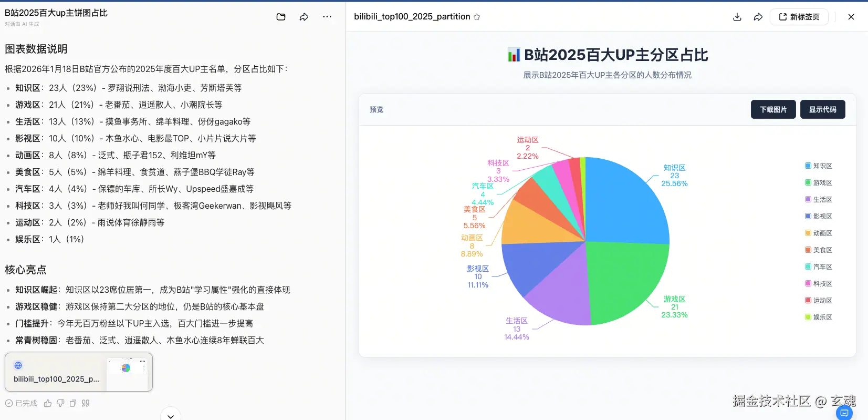
Task: Close the preview panel with the X
Action: click(851, 17)
